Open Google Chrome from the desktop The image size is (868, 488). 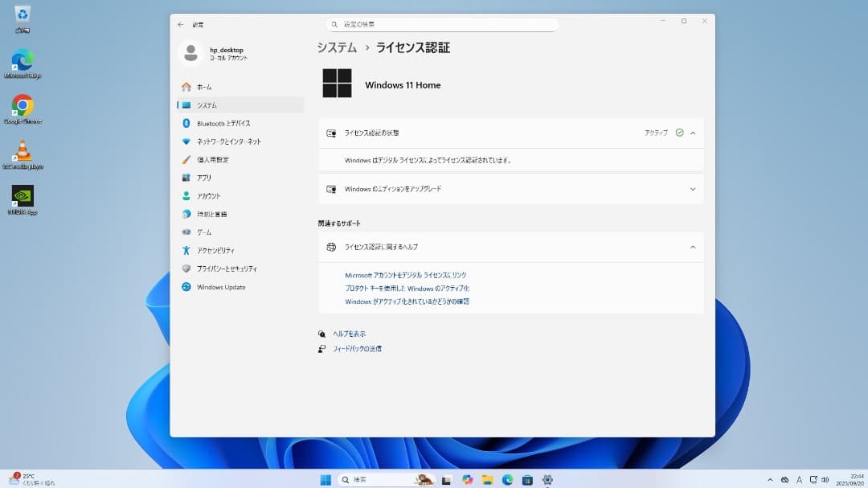point(22,105)
